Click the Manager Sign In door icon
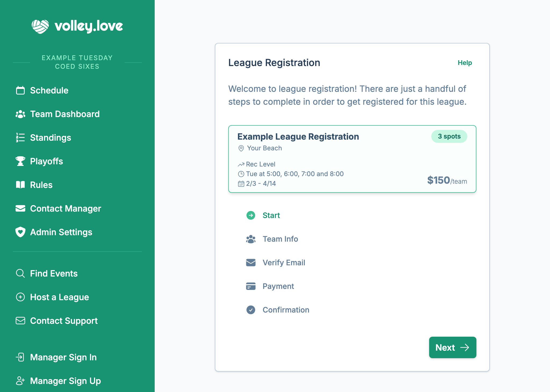 click(x=20, y=357)
